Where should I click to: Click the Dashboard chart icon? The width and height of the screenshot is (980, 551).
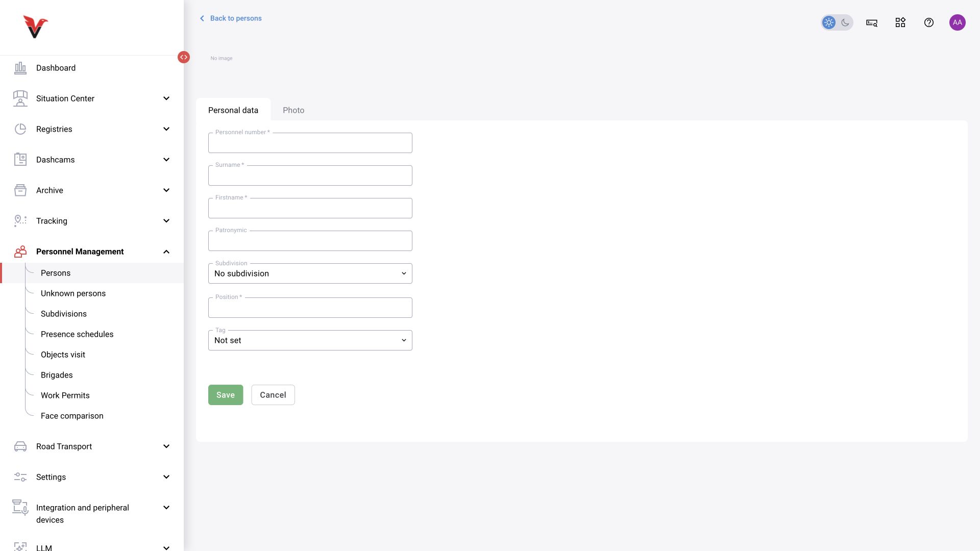[20, 68]
